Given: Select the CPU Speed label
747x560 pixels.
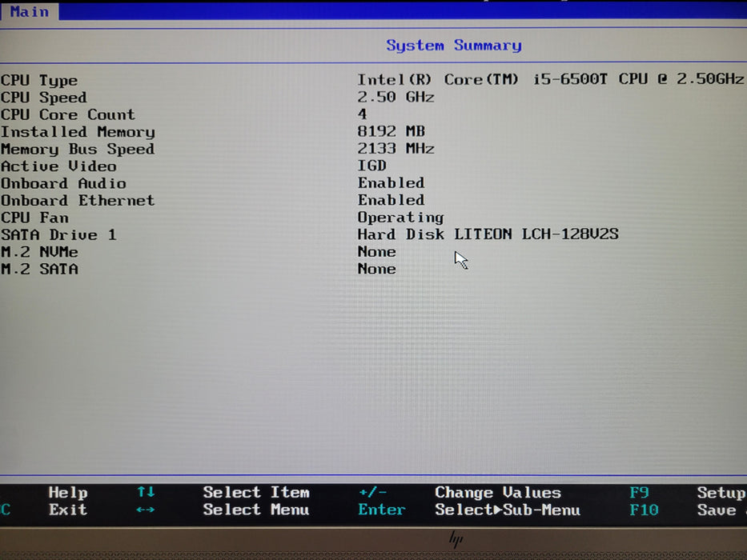Looking at the screenshot, I should pyautogui.click(x=44, y=98).
